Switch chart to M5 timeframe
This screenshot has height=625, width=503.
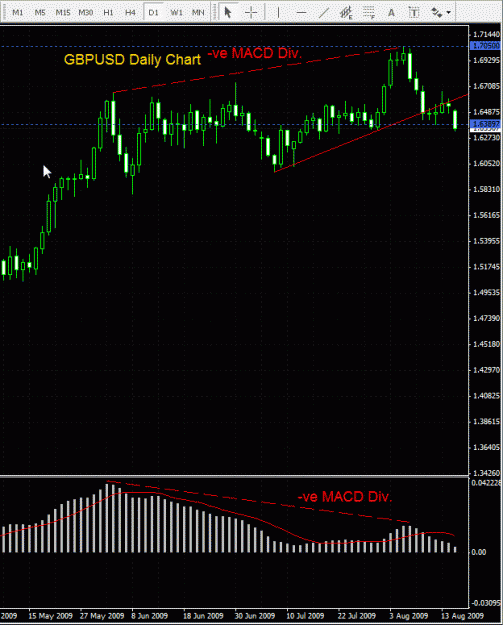point(40,13)
